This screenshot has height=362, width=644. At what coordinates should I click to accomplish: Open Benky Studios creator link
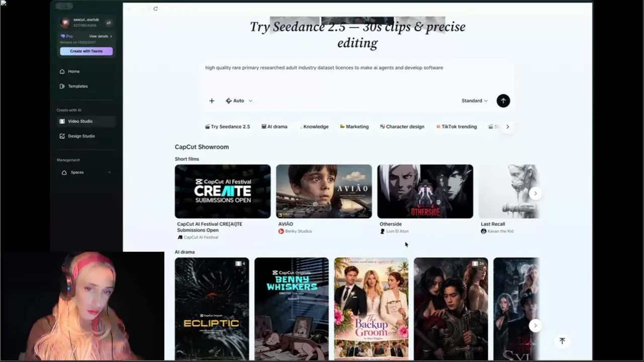tap(295, 231)
